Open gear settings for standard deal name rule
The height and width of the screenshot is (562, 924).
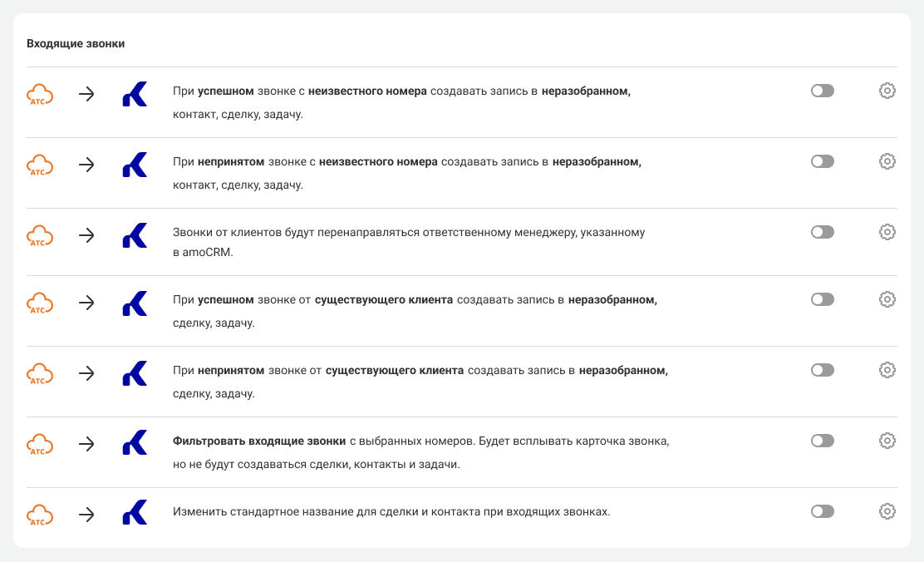[887, 511]
